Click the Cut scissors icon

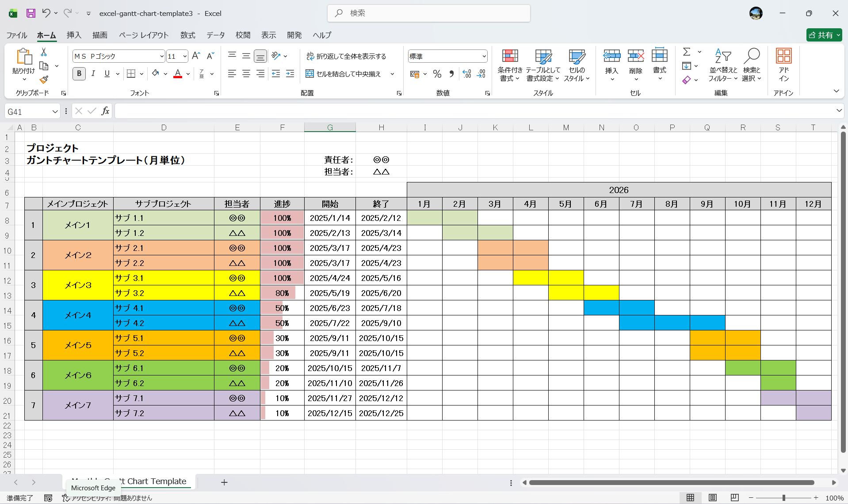[44, 52]
